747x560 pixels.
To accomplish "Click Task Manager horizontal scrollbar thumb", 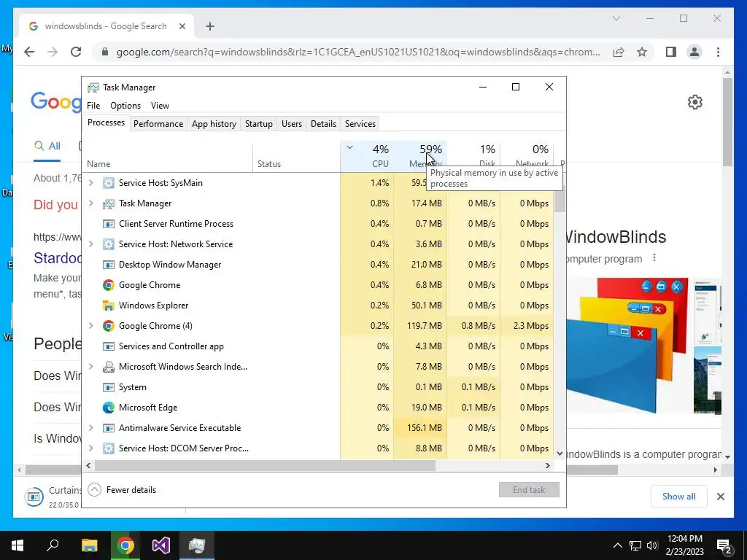I will point(264,466).
